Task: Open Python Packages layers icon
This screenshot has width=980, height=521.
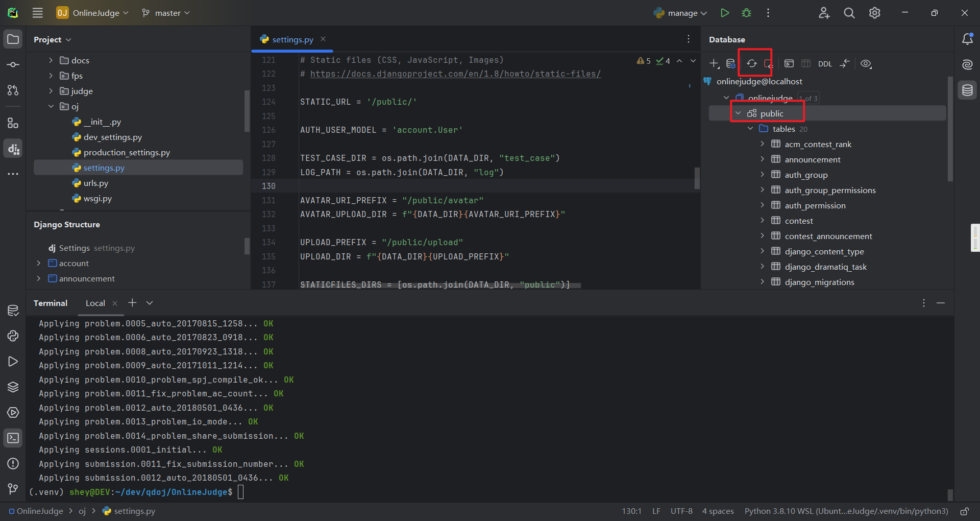Action: point(13,387)
